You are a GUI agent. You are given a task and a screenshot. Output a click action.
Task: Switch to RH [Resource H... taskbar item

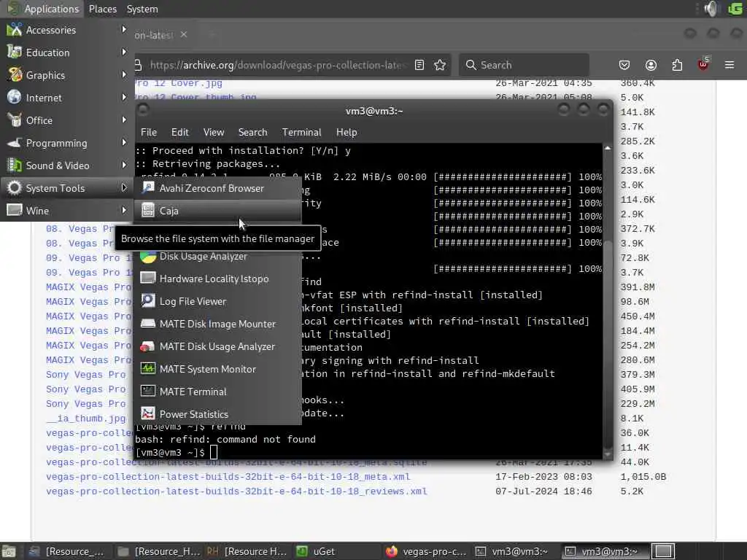(x=247, y=551)
